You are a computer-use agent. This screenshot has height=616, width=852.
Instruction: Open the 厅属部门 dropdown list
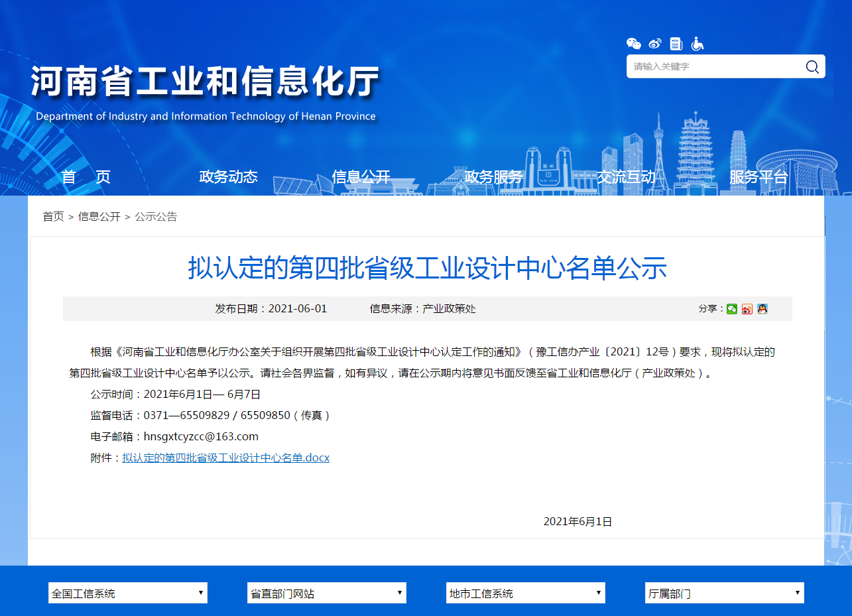(x=725, y=593)
